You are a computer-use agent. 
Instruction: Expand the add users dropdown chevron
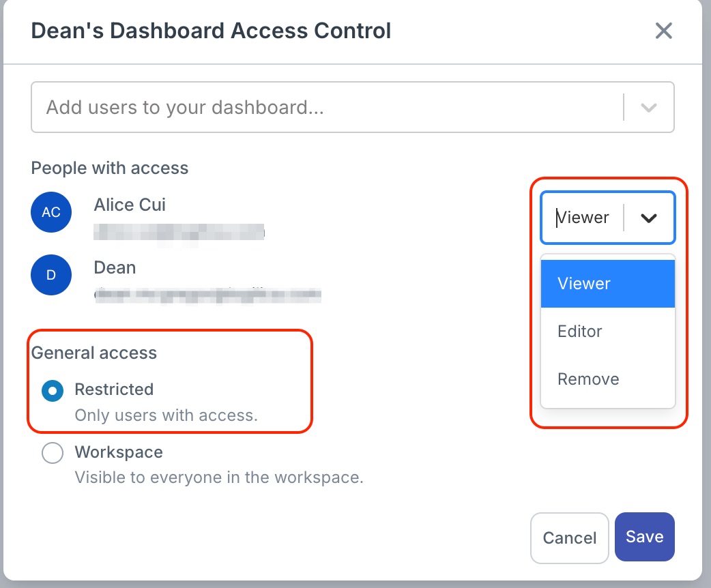click(649, 107)
